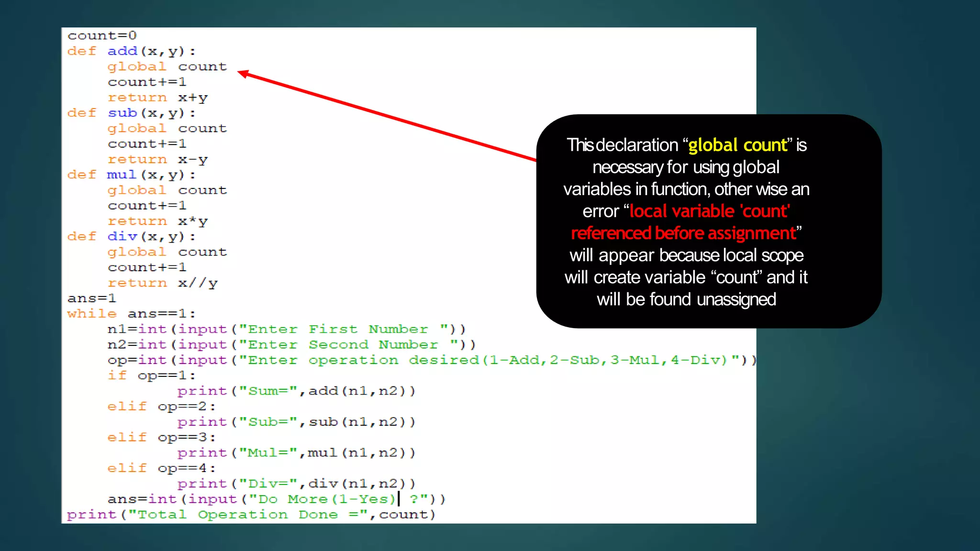Click the 'def mul(x,y):' code line
The image size is (980, 551).
coord(132,175)
